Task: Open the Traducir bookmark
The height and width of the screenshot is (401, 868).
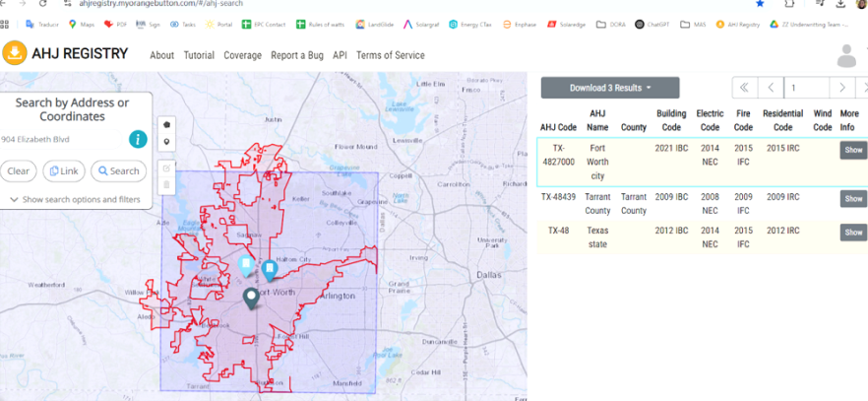Action: tap(42, 25)
